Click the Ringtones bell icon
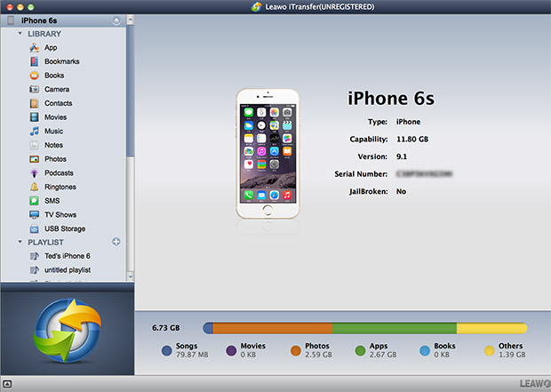 tap(34, 187)
